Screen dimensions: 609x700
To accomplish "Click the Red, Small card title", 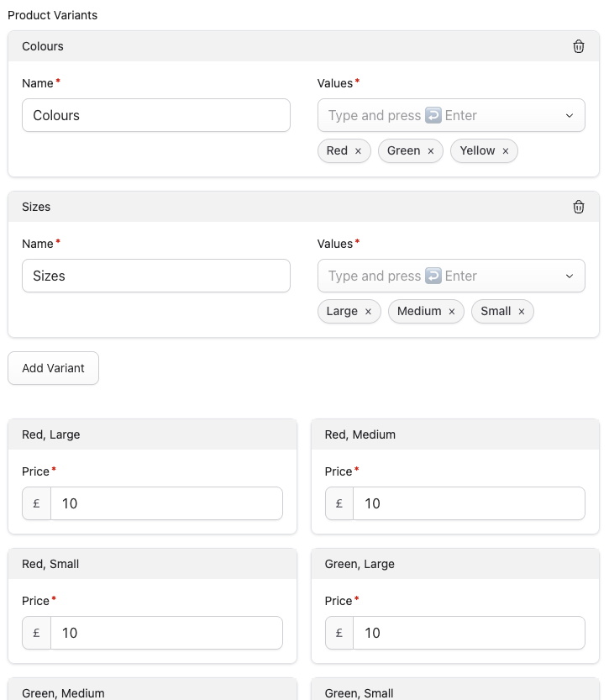I will pyautogui.click(x=50, y=564).
